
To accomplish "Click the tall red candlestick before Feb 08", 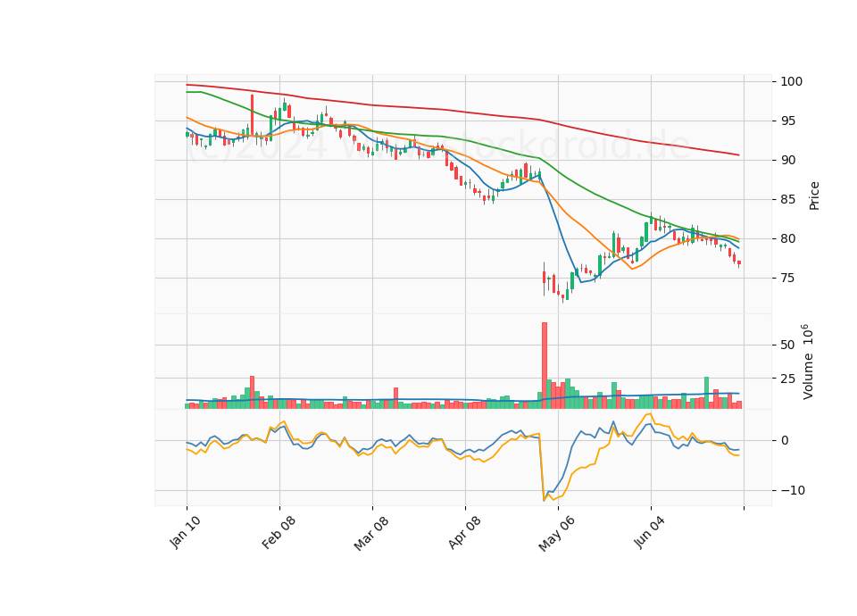I will point(252,115).
